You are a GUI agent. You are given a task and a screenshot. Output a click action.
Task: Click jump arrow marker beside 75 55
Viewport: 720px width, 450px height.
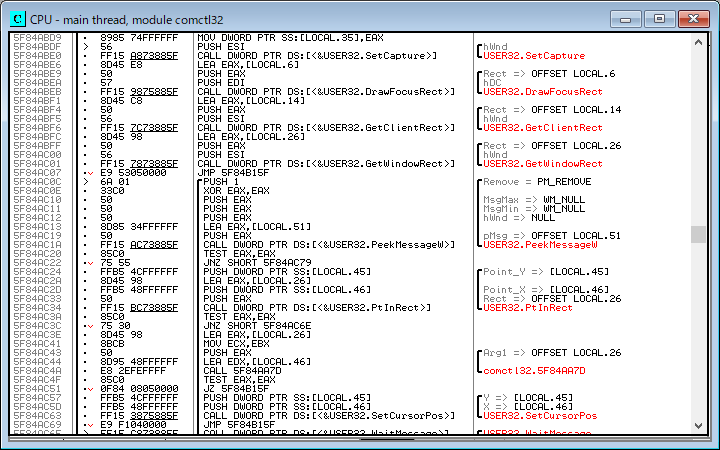(88, 263)
